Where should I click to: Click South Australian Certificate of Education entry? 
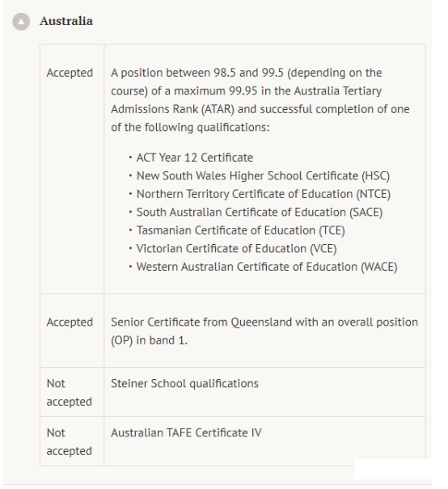click(260, 213)
